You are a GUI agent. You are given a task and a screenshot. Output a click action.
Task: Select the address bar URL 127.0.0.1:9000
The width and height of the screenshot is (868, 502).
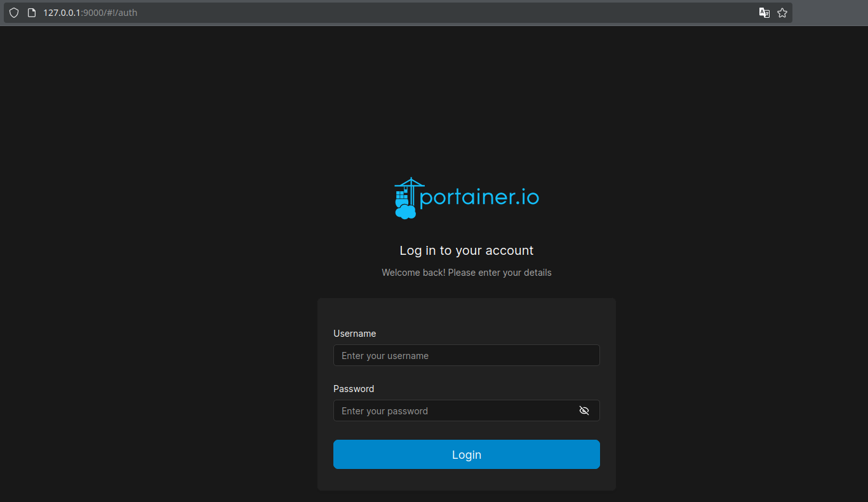pos(90,13)
